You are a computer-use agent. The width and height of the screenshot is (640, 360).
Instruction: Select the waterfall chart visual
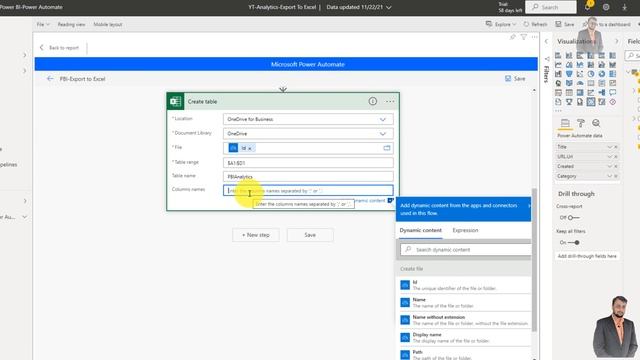point(558,74)
